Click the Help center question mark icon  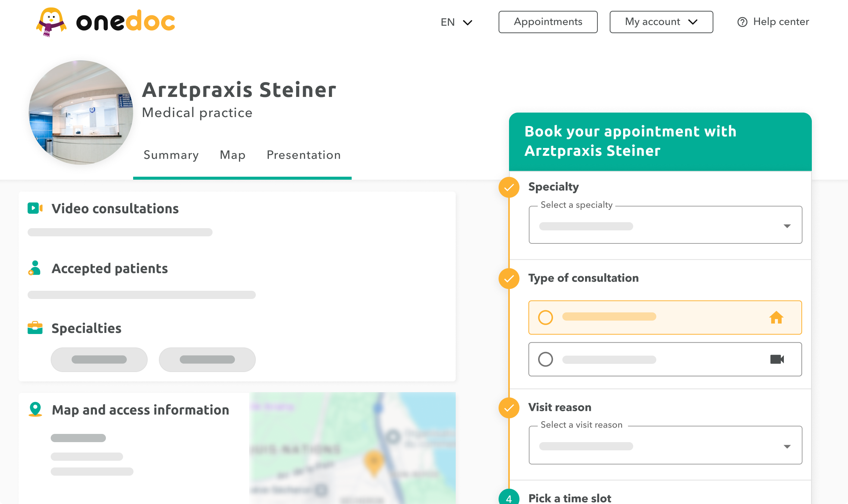(x=742, y=22)
